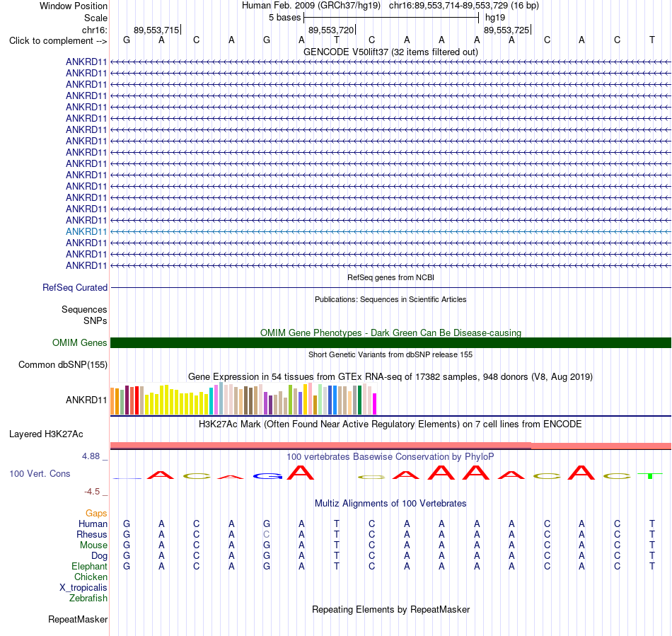This screenshot has width=672, height=636.
Task: Click the final T base in sequence row
Action: pos(652,40)
